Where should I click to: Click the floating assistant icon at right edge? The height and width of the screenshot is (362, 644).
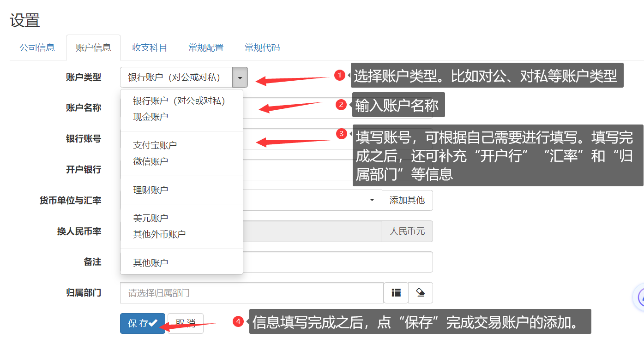click(640, 297)
